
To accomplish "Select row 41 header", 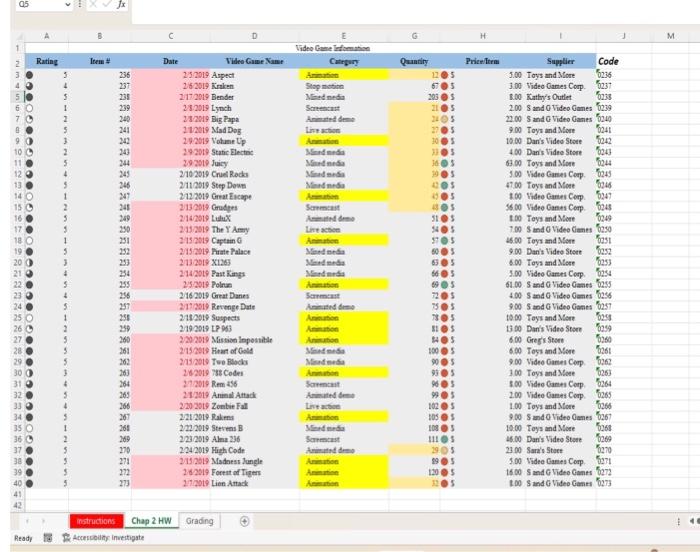I will (18, 494).
